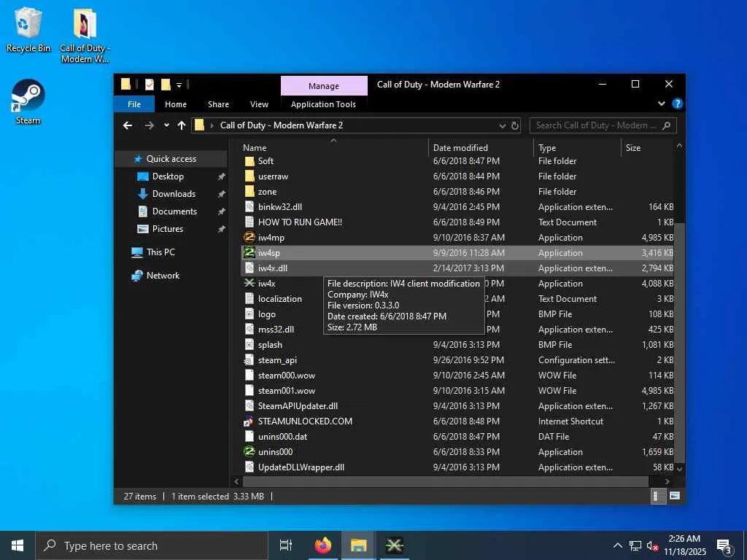Open the notification center icon

click(x=724, y=545)
